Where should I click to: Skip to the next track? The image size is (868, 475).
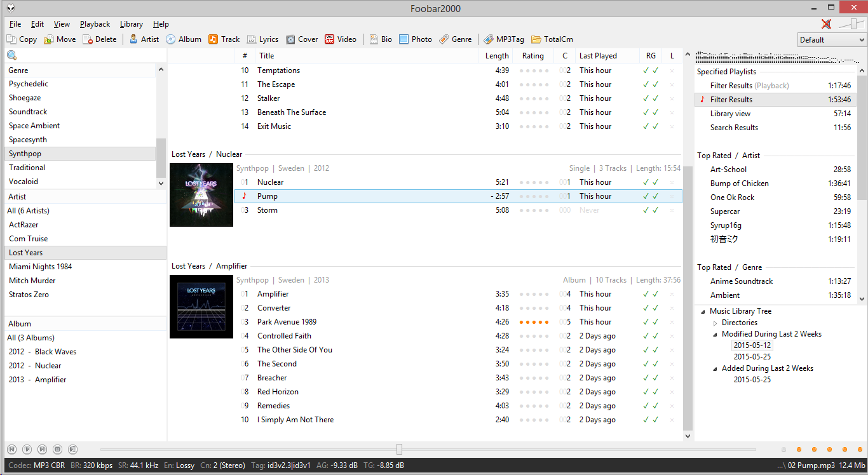coord(42,449)
